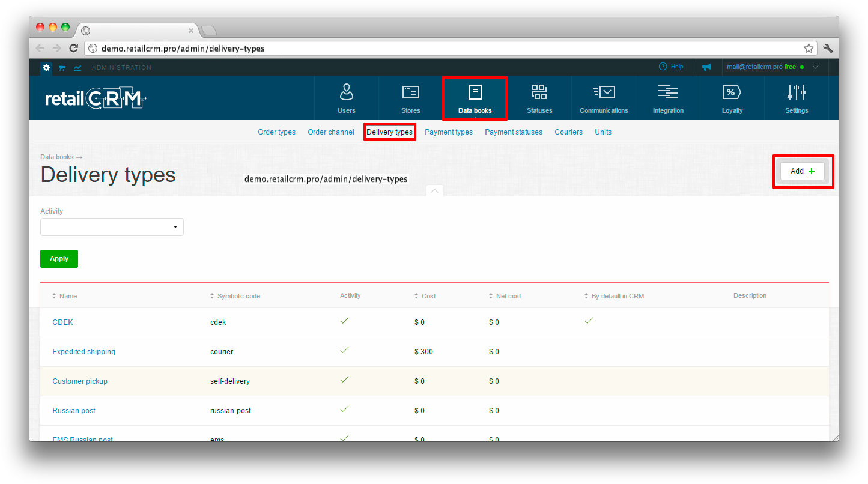Open Communications section icon
The image size is (868, 484).
click(604, 92)
